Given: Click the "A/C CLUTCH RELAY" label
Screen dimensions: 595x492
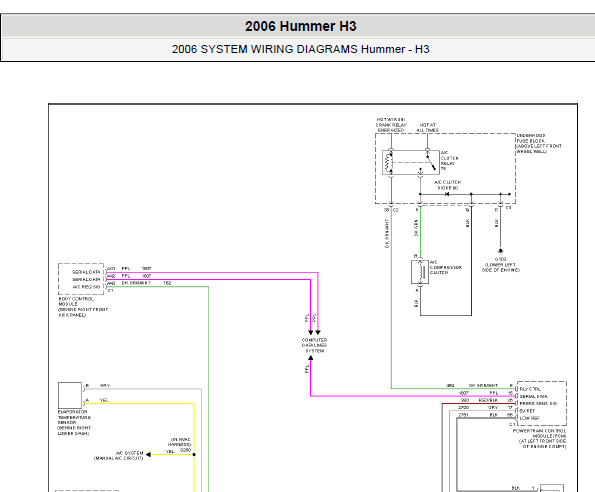Looking at the screenshot, I should (x=449, y=160).
